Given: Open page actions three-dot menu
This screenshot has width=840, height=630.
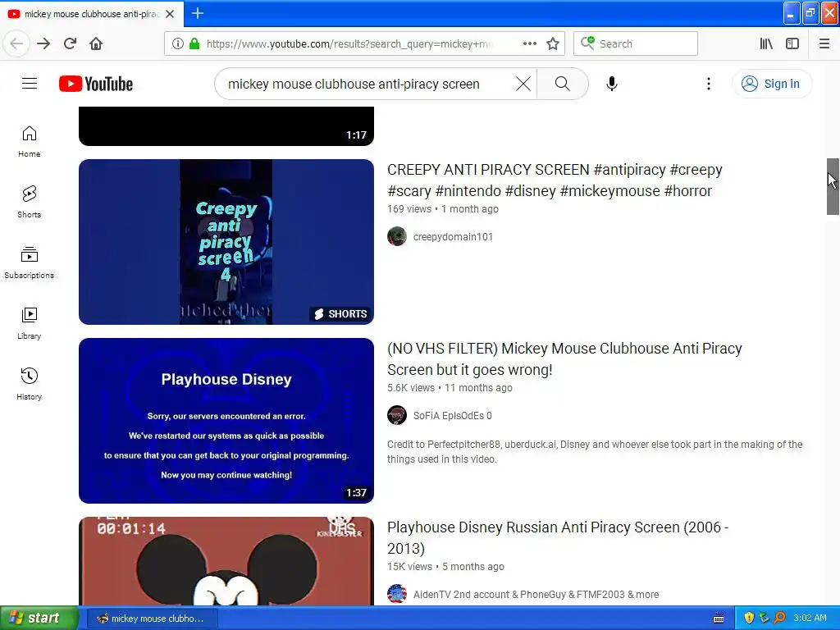Looking at the screenshot, I should coord(529,43).
